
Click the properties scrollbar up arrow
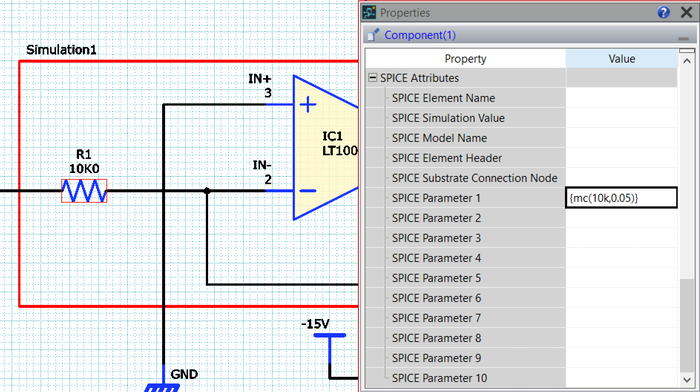point(687,61)
